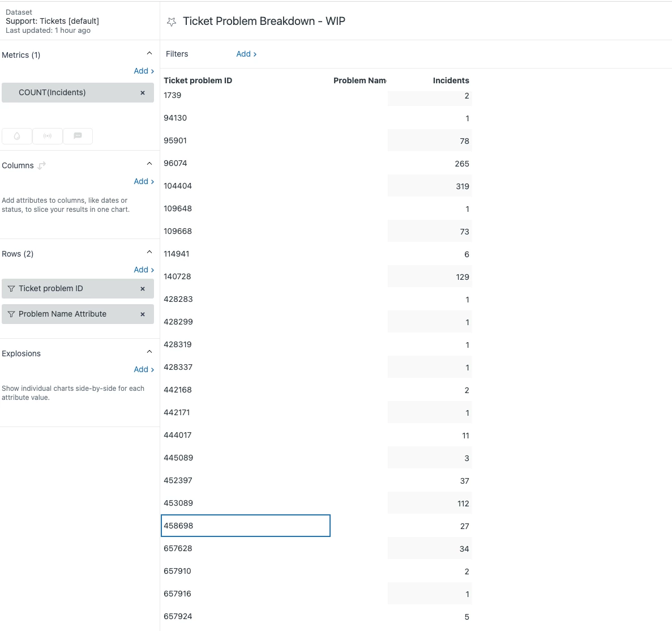The width and height of the screenshot is (672, 631).
Task: Click the Ticket problem ID column header
Action: coord(198,80)
